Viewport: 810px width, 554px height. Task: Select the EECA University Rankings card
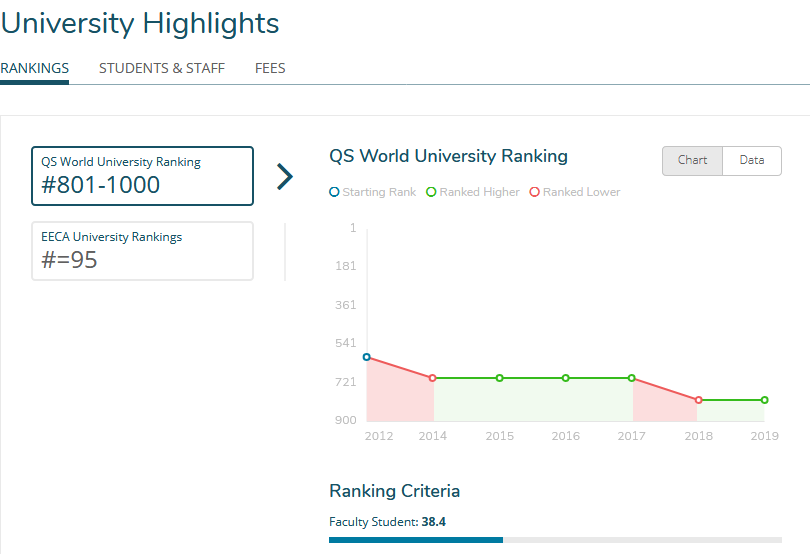click(142, 251)
